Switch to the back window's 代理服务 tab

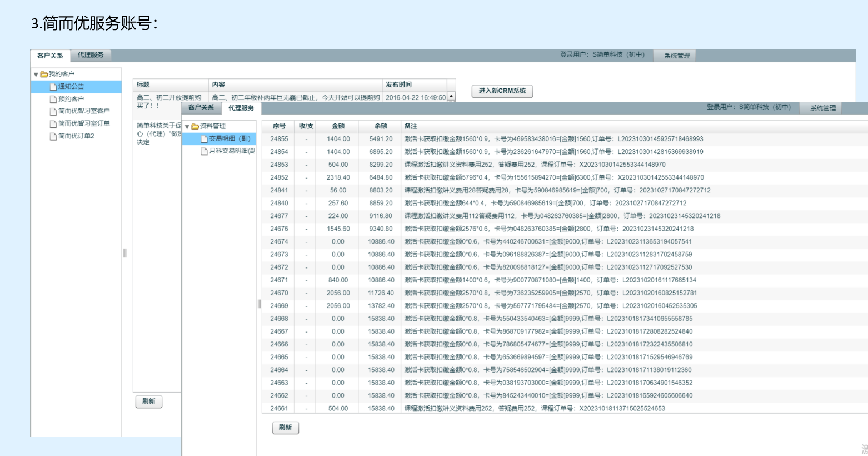91,55
